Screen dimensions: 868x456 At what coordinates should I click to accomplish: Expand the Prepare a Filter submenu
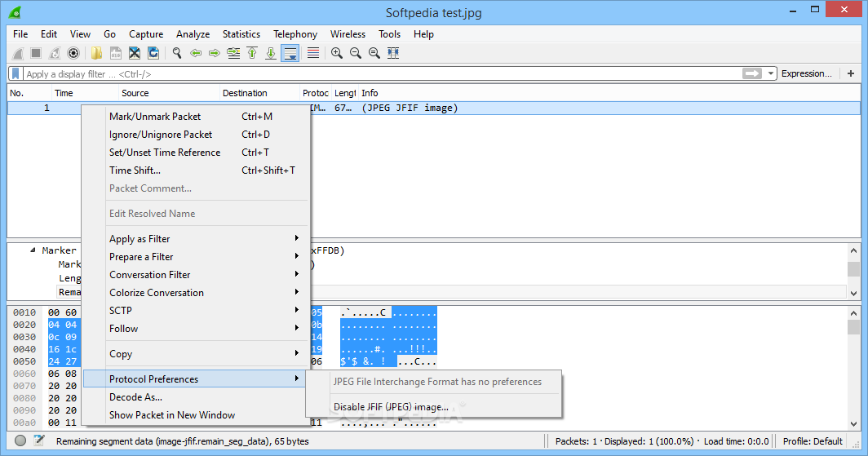(195, 257)
